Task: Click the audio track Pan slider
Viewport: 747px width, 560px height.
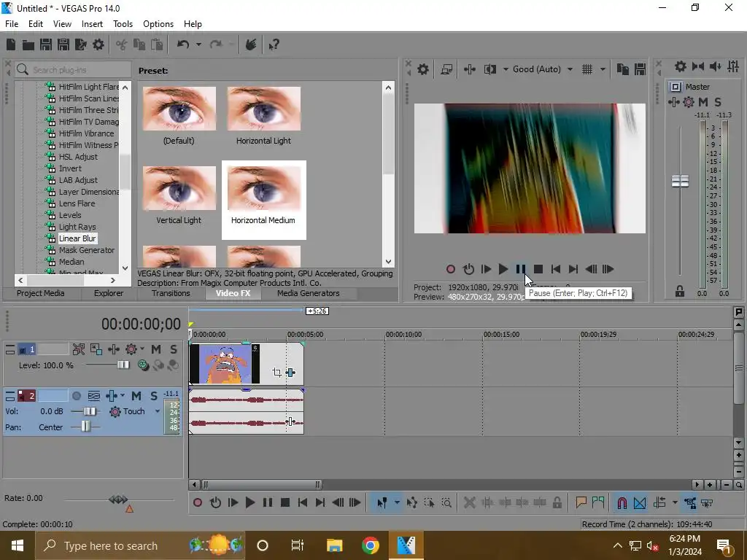Action: [x=85, y=427]
